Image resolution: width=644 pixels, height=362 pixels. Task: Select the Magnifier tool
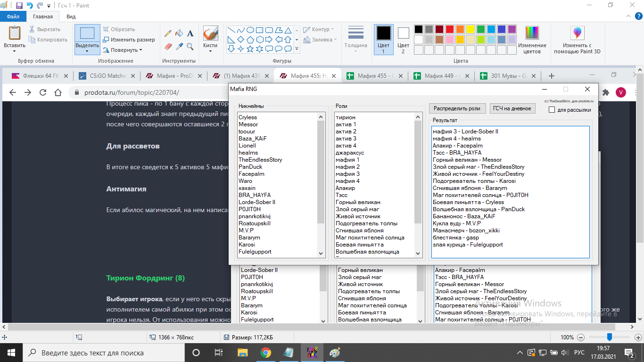pos(190,46)
